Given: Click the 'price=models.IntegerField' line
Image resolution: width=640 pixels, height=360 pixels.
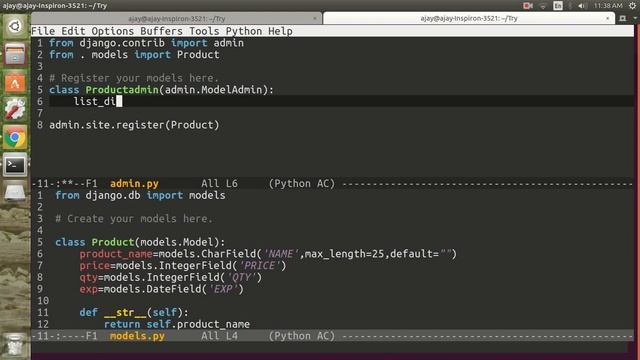Looking at the screenshot, I should click(x=183, y=266).
